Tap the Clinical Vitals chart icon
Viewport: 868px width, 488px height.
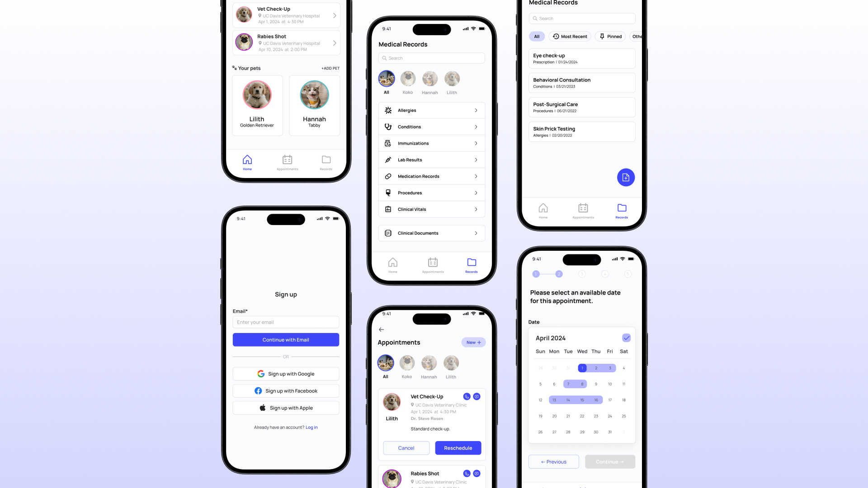coord(389,209)
